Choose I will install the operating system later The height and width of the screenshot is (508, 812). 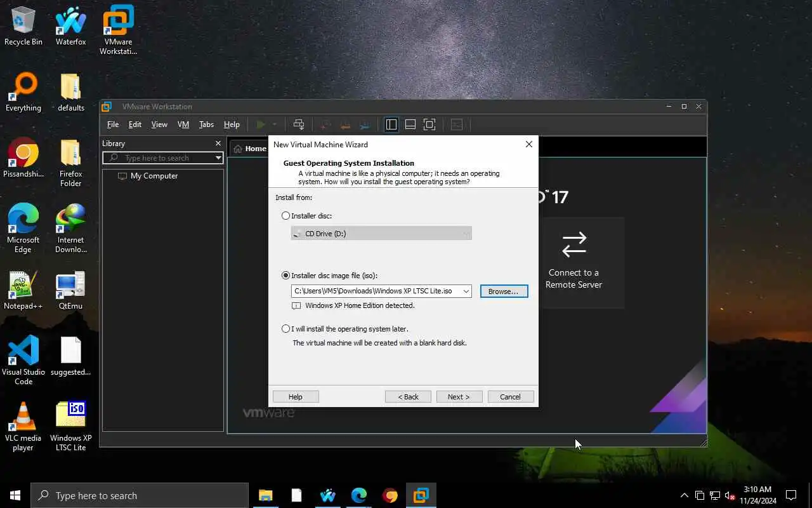tap(286, 329)
